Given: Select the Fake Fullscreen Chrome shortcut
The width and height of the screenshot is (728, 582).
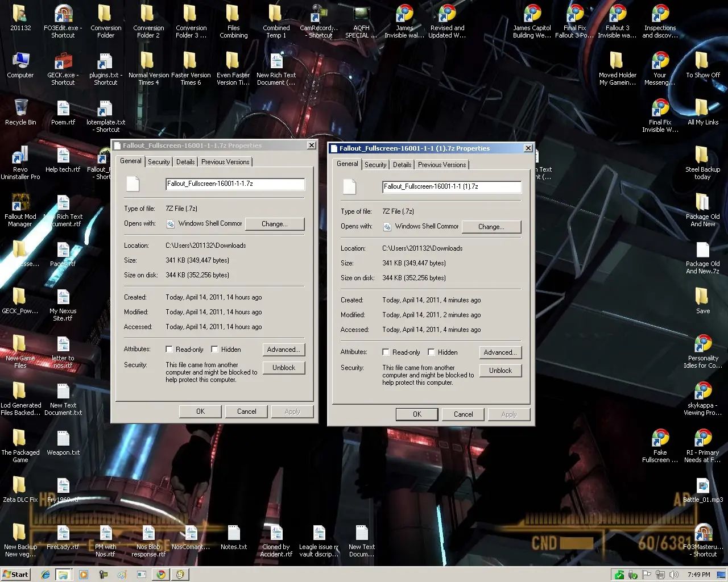Looking at the screenshot, I should 660,439.
